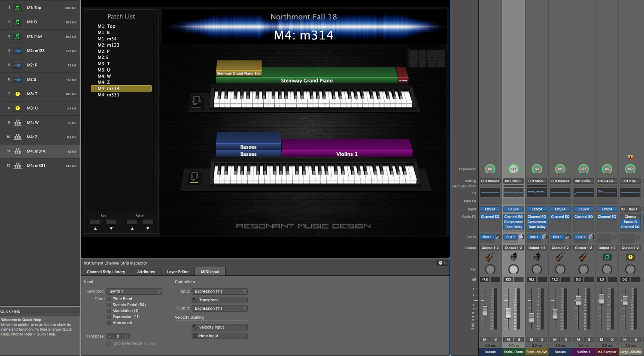
Task: Select the purple Violins 1 layer block
Action: [x=347, y=148]
